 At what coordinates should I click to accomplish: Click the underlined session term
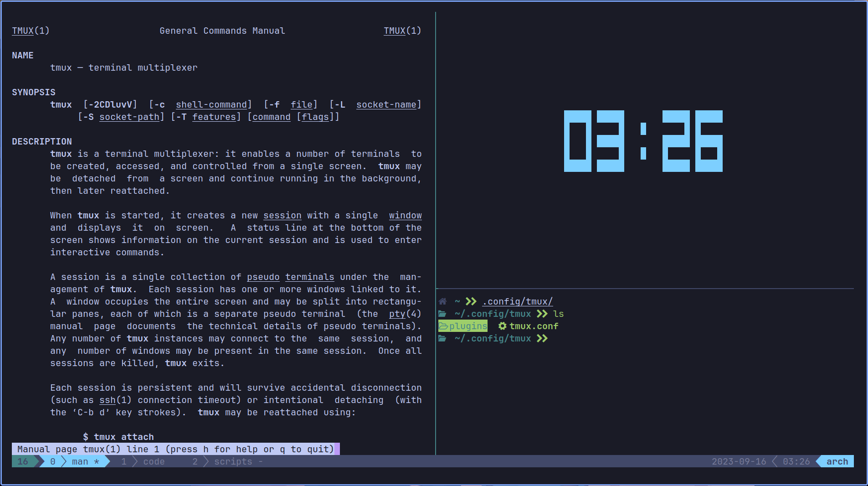click(x=282, y=215)
